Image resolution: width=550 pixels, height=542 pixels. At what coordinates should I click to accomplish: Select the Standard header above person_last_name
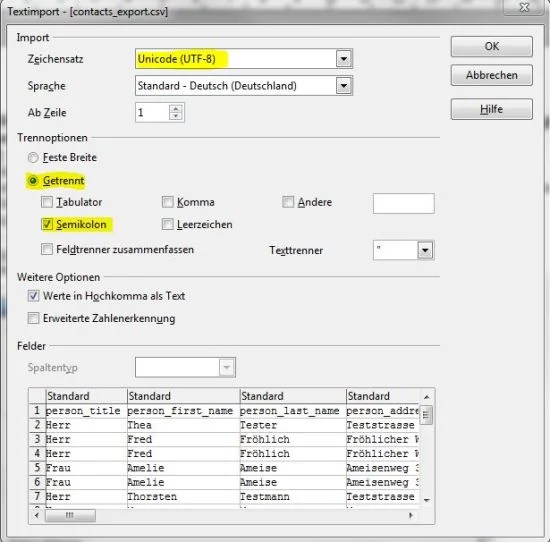tap(293, 396)
